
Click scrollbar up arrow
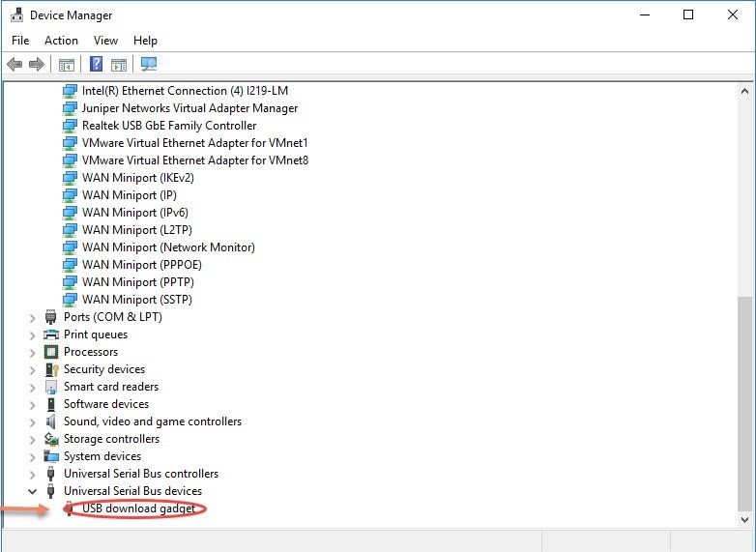(744, 91)
